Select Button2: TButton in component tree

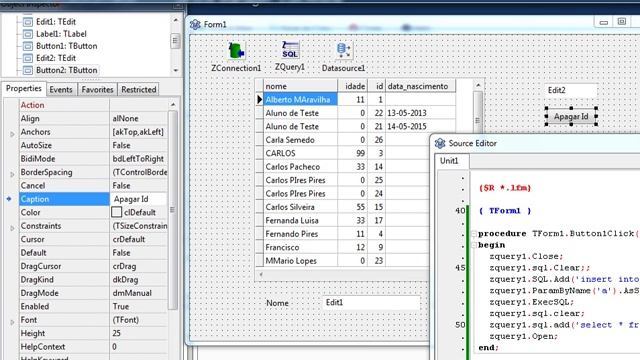[67, 70]
